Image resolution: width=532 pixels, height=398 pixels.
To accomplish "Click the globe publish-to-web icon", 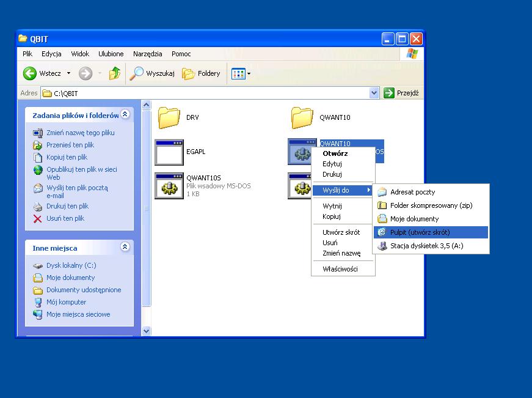I will 38,170.
